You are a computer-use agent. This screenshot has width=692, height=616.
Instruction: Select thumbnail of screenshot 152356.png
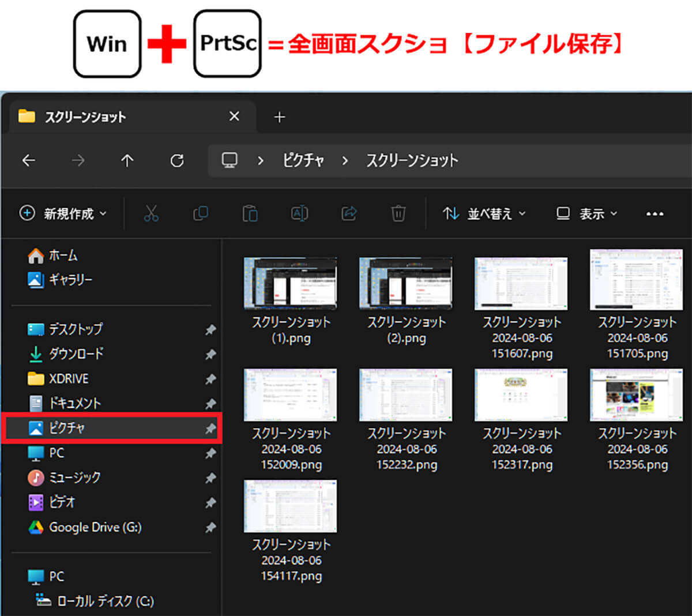pyautogui.click(x=637, y=395)
